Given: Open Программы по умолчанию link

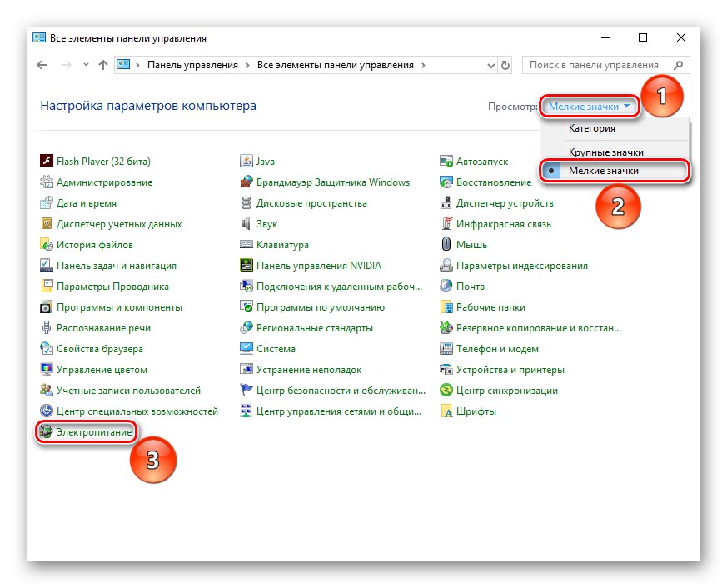Looking at the screenshot, I should pyautogui.click(x=321, y=307).
